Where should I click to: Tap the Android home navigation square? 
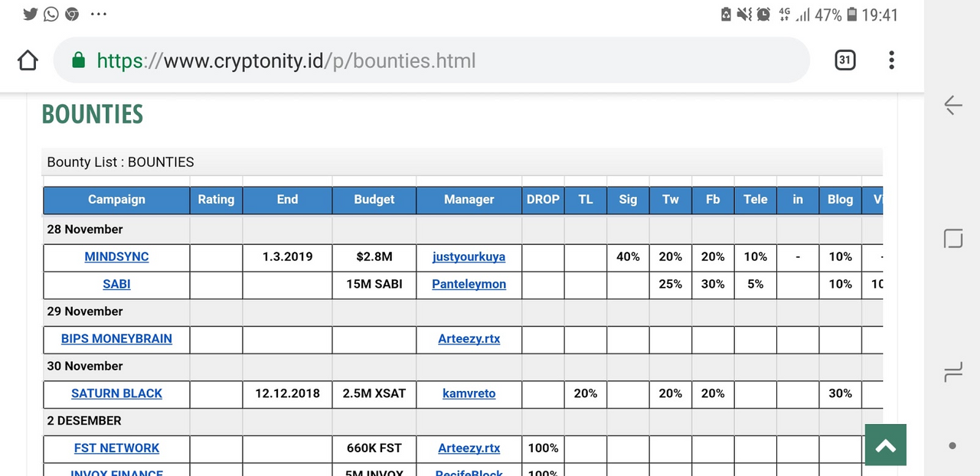[952, 239]
